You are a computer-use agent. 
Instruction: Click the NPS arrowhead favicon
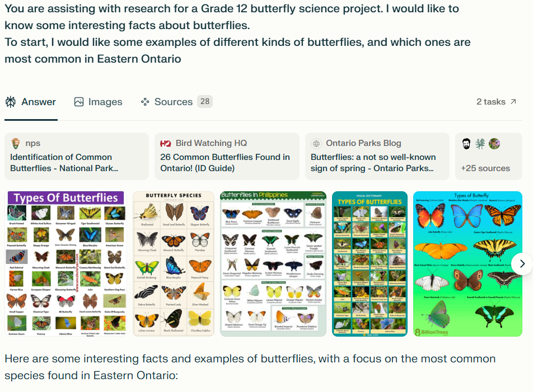click(x=16, y=143)
